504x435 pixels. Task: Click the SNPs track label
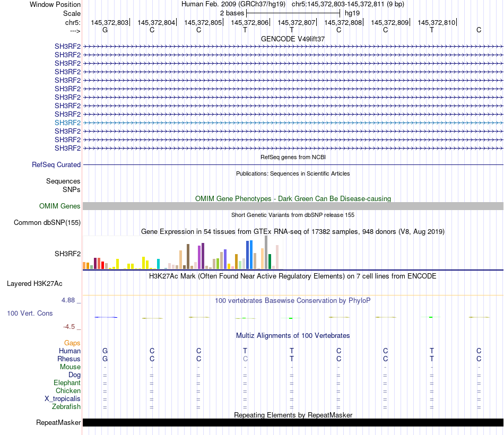pyautogui.click(x=72, y=190)
